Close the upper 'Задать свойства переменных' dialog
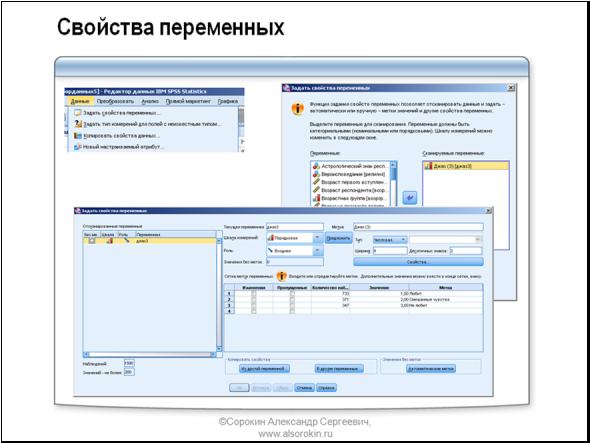 [x=511, y=88]
